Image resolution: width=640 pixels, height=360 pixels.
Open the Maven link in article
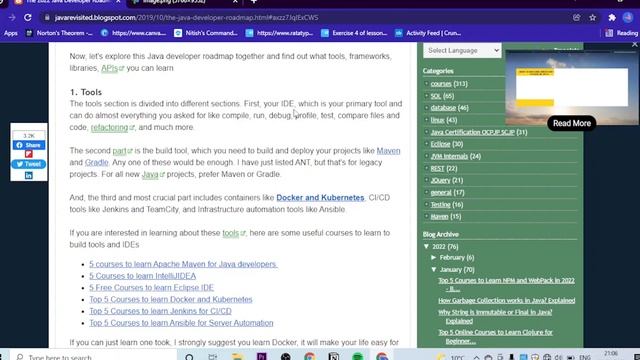tap(388, 151)
